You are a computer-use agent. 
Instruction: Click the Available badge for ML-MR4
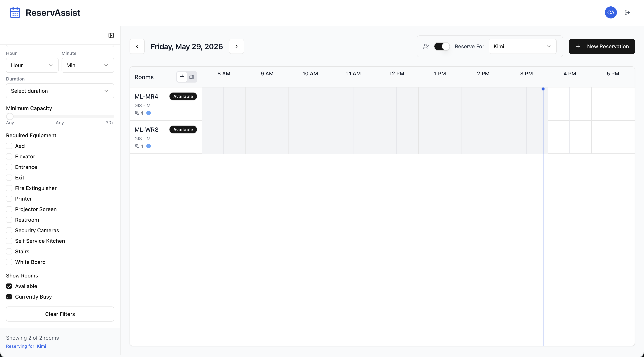pos(183,96)
